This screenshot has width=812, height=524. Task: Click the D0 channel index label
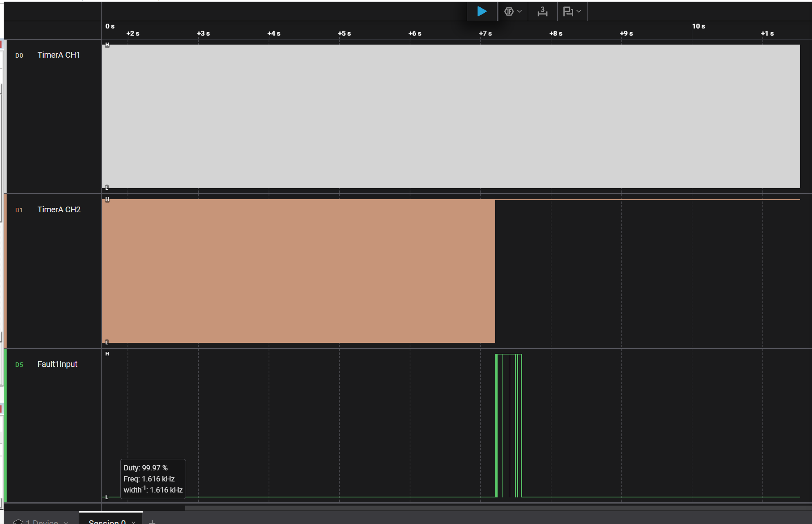click(x=19, y=55)
